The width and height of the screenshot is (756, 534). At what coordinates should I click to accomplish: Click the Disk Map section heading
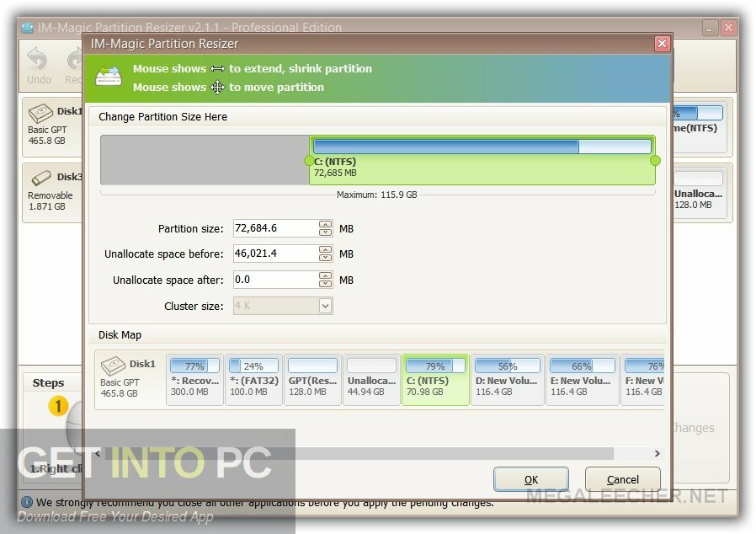click(x=120, y=334)
